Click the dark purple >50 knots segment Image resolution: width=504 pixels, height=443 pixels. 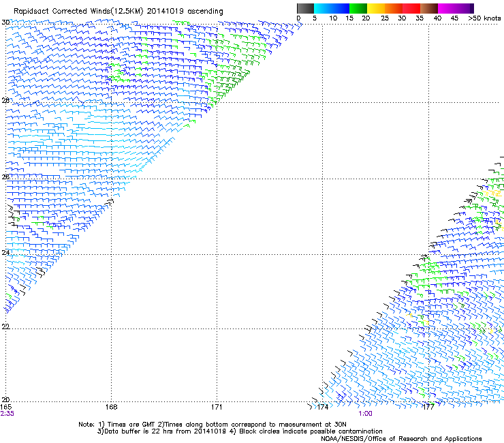472,8
